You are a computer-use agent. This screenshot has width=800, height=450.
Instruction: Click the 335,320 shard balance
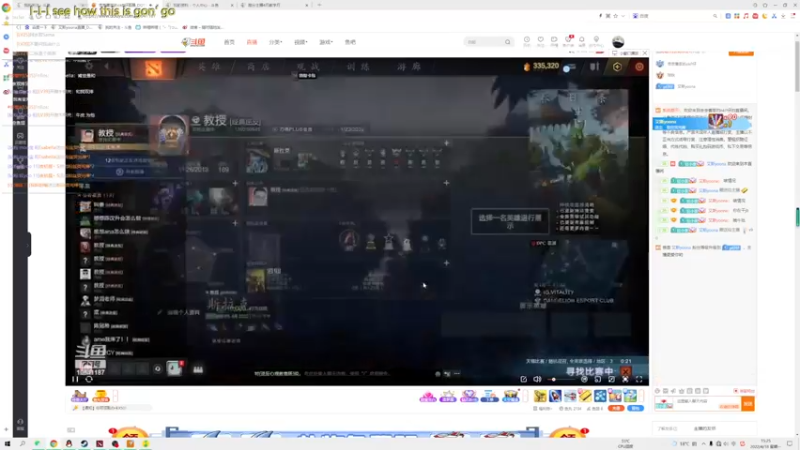[x=541, y=66]
